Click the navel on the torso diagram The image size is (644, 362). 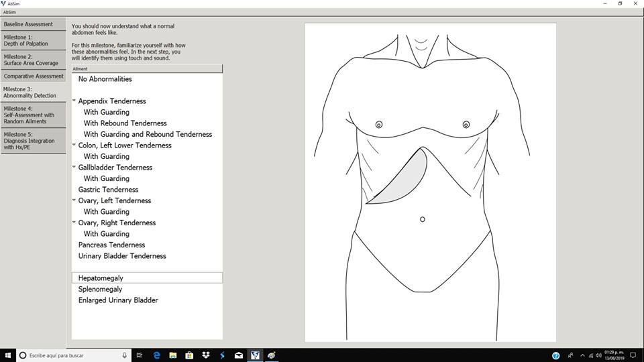coord(422,220)
